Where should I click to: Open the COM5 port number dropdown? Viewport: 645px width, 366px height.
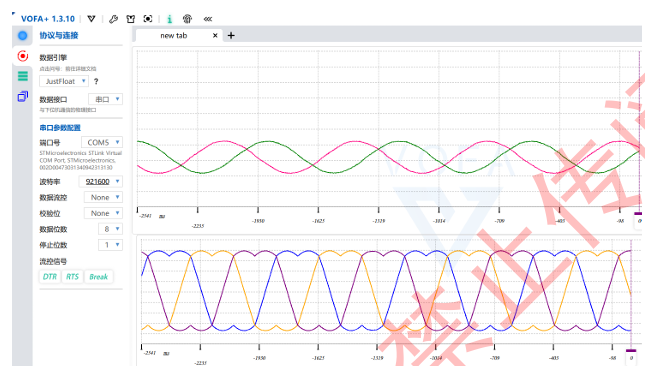pyautogui.click(x=102, y=142)
